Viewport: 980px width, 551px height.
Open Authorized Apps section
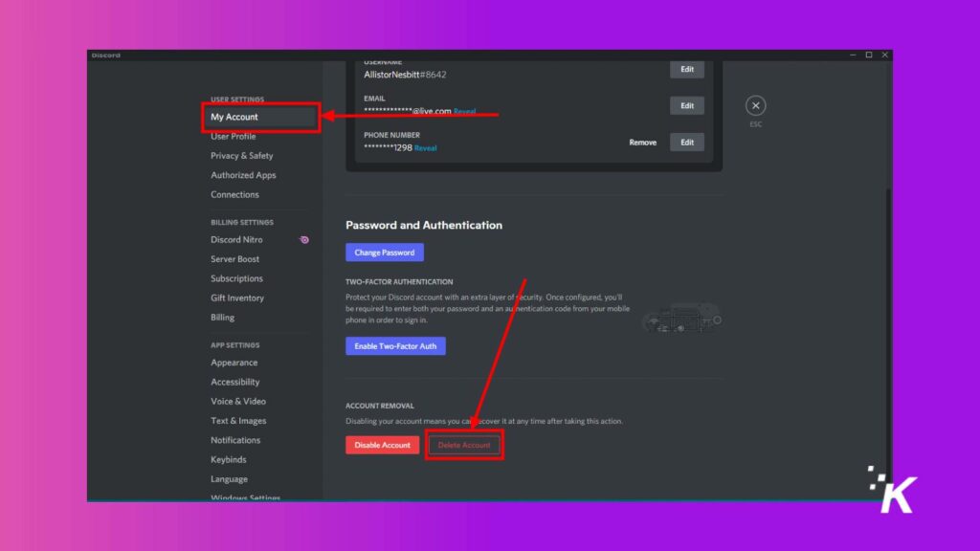pos(243,175)
